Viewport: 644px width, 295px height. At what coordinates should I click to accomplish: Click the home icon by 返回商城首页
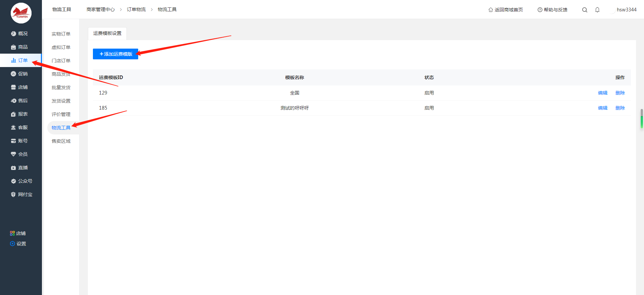(x=491, y=10)
